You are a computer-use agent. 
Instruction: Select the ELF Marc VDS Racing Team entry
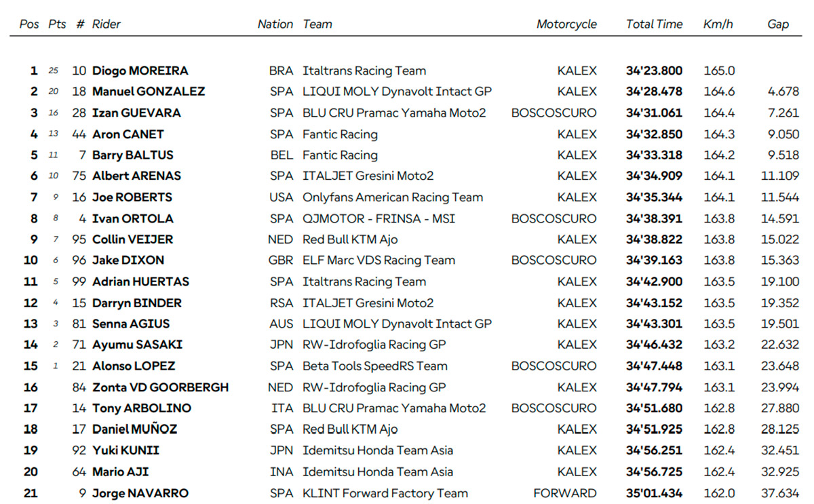379,260
